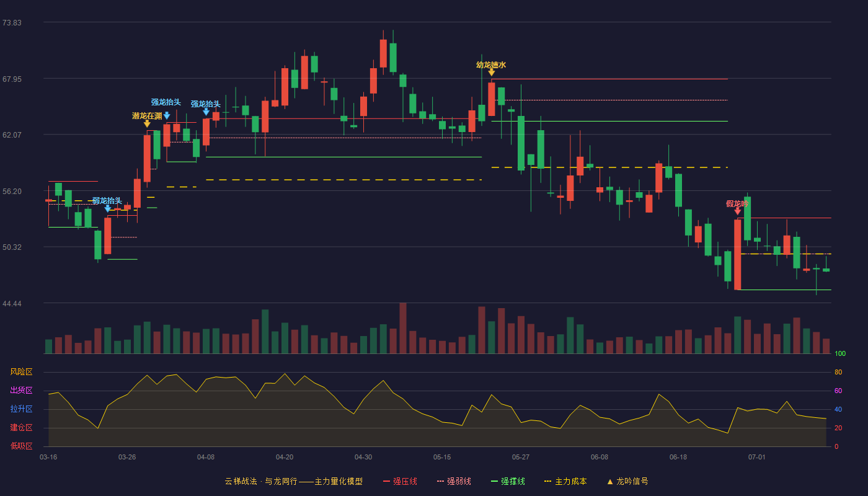Image resolution: width=868 pixels, height=496 pixels.
Task: Click the 05-27 date label
Action: 521,457
